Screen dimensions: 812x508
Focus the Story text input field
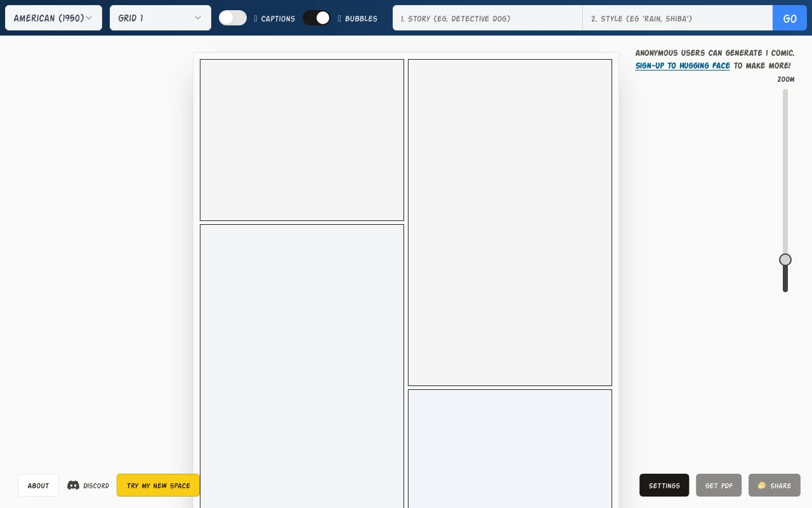pyautogui.click(x=487, y=18)
